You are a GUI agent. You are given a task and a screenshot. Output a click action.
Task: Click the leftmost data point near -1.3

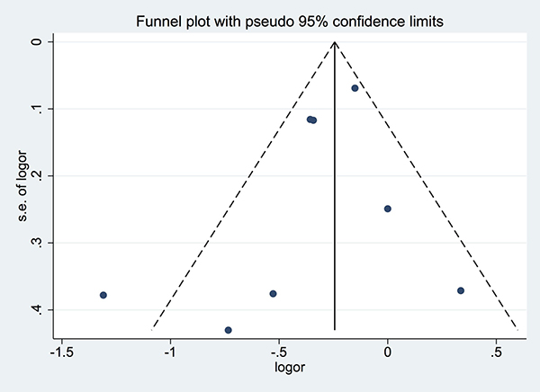coord(103,295)
